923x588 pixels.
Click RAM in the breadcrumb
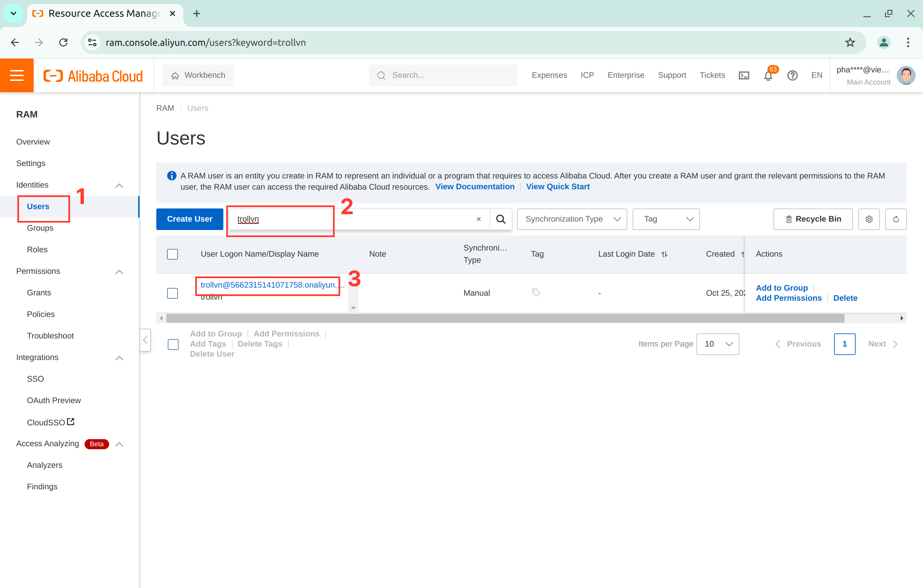click(165, 108)
